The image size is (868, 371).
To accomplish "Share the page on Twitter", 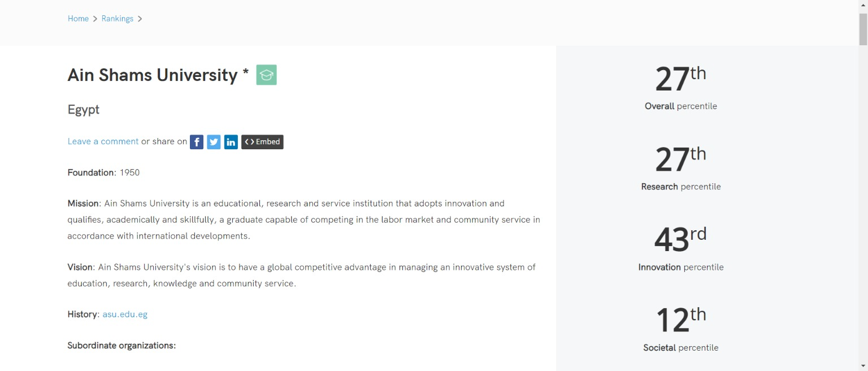I will pos(214,142).
